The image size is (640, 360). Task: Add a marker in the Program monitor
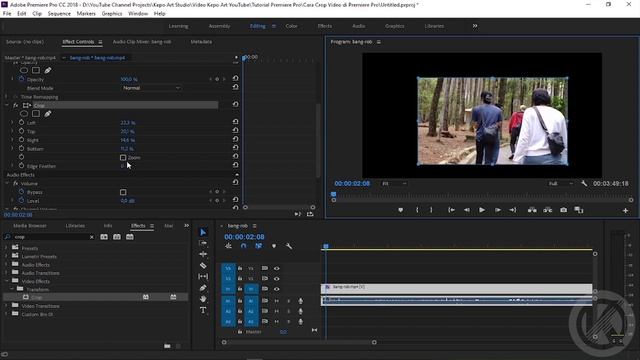[x=400, y=210]
